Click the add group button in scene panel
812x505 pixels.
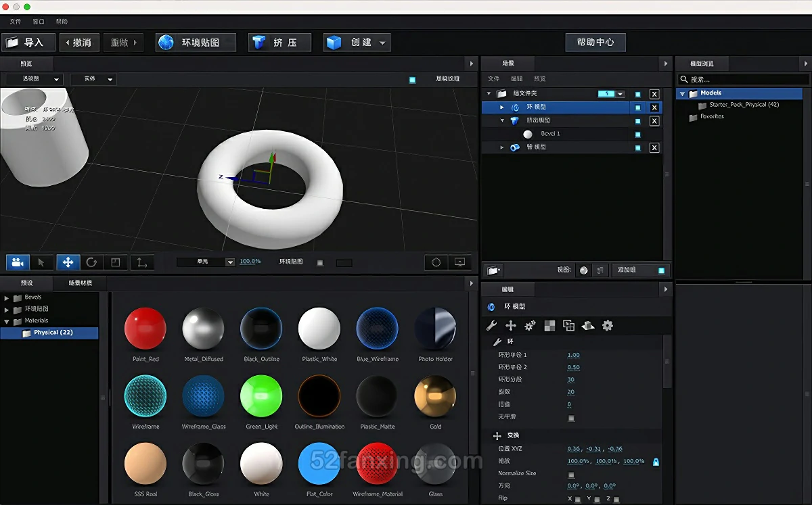tap(641, 270)
